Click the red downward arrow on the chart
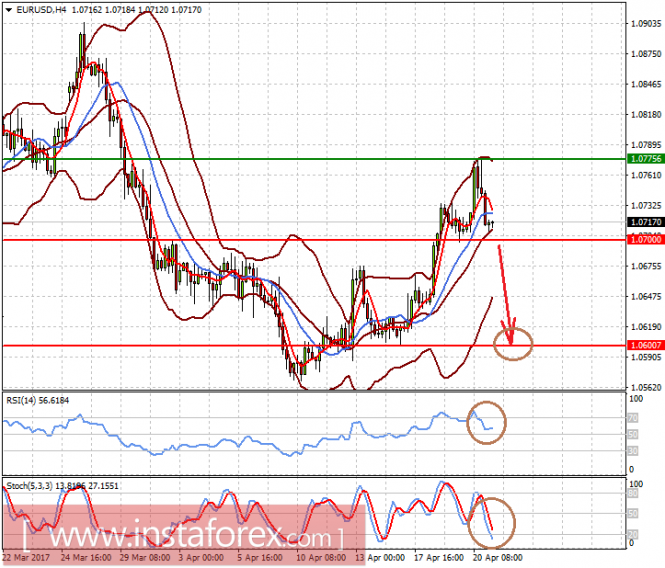This screenshot has width=665, height=568. (x=506, y=295)
